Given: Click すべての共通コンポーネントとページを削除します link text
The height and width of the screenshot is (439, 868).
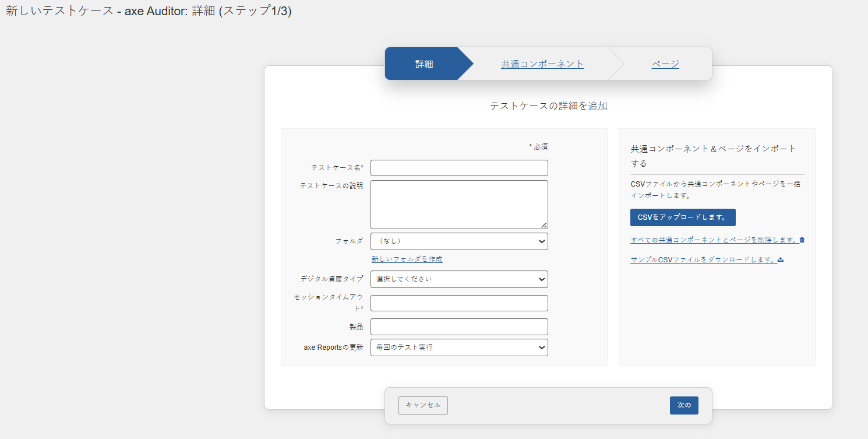Looking at the screenshot, I should pos(714,240).
